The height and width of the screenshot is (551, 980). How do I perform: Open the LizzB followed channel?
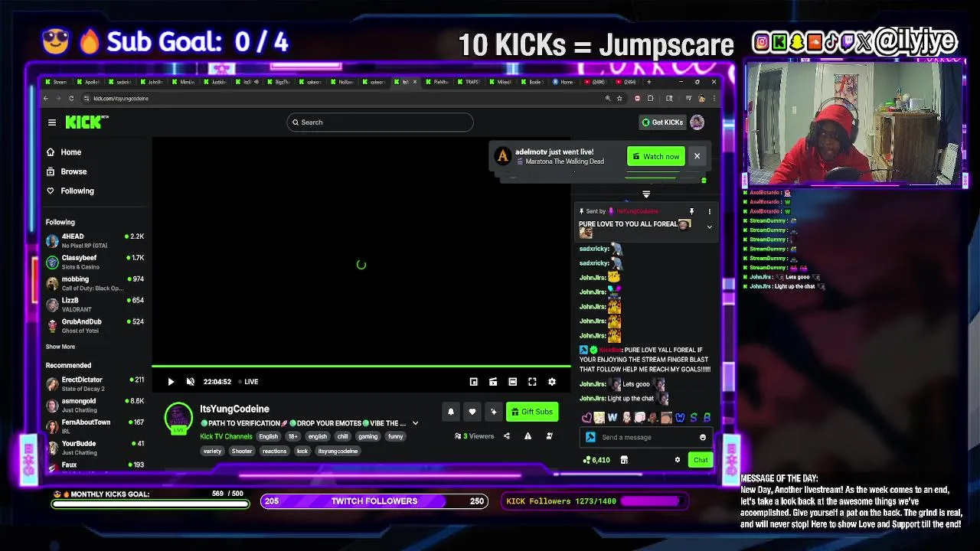tap(95, 305)
